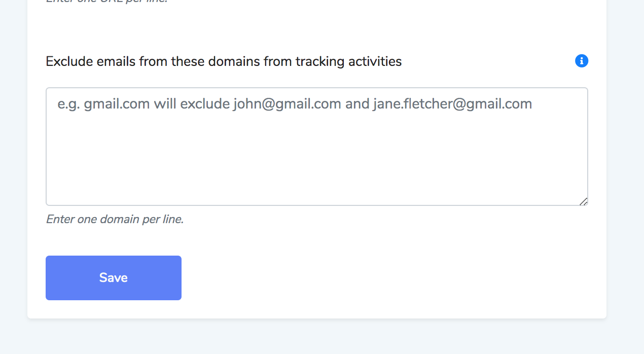This screenshot has height=354, width=644.
Task: Click the word 'Save' on the button
Action: [x=114, y=277]
